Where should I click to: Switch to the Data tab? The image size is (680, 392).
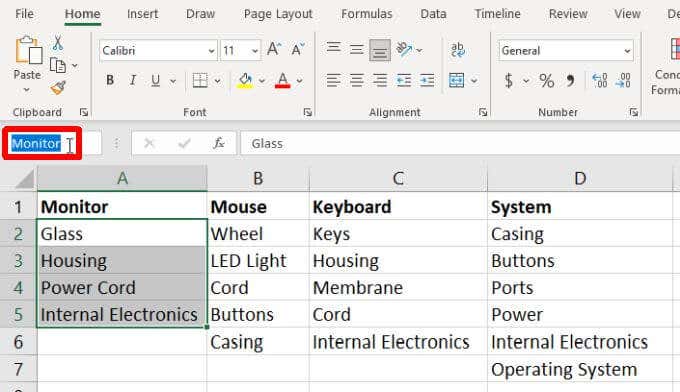[x=433, y=14]
